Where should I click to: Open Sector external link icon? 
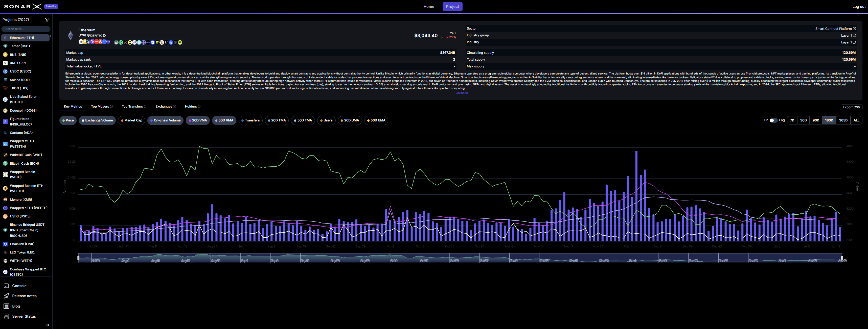coord(854,29)
